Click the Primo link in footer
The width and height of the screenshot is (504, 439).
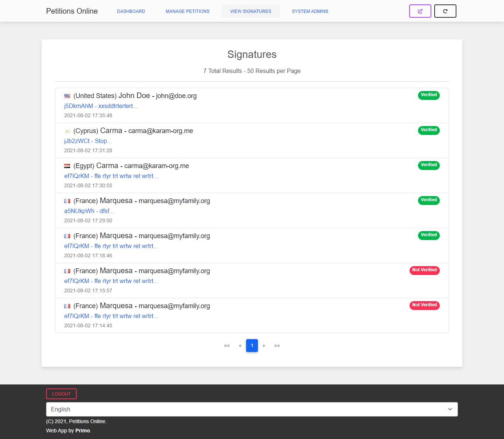(83, 431)
